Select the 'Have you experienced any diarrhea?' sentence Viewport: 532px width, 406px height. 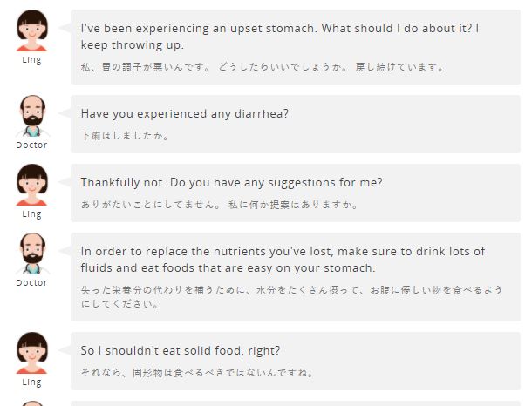tap(185, 114)
